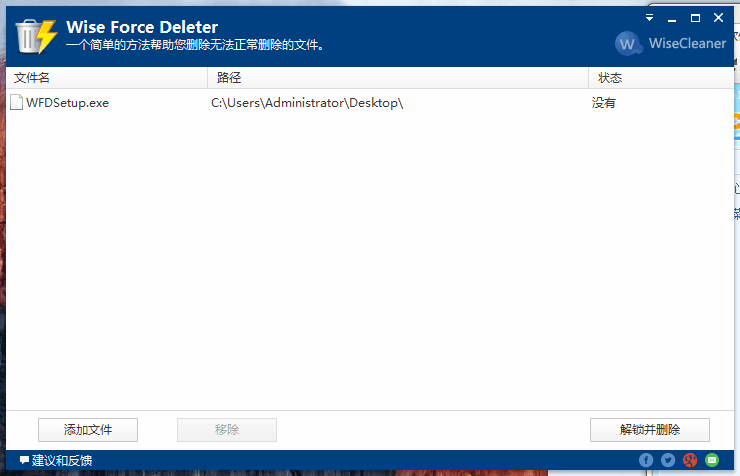This screenshot has width=740, height=476.
Task: Minimize the Wise Force Deleter window
Action: (x=672, y=19)
